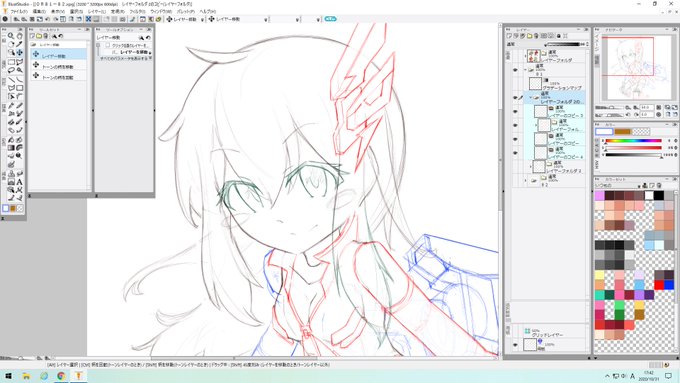Click the zoom-out icon in top toolbar
The height and width of the screenshot is (383, 680).
click(24, 19)
